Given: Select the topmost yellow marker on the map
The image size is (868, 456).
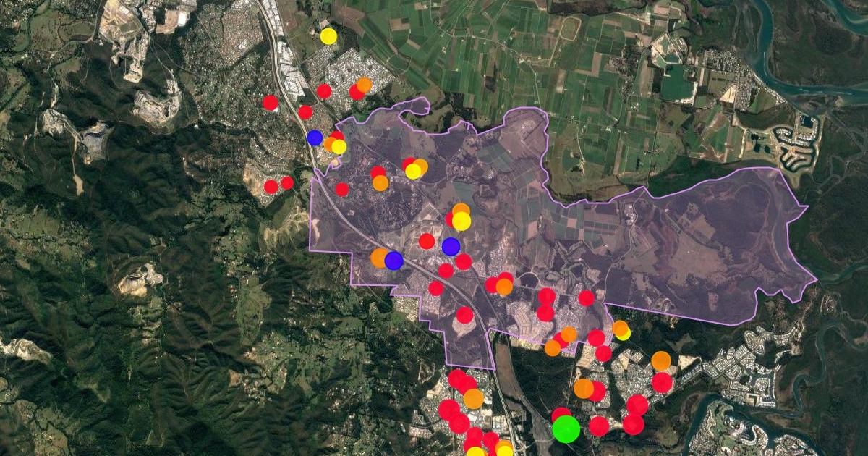Looking at the screenshot, I should tap(328, 35).
